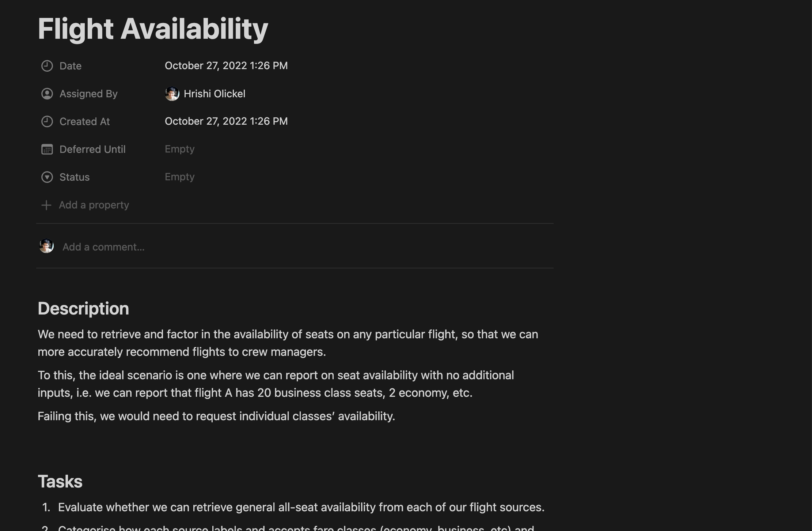Click the Description heading
Viewport: 812px width, 531px height.
(x=83, y=308)
